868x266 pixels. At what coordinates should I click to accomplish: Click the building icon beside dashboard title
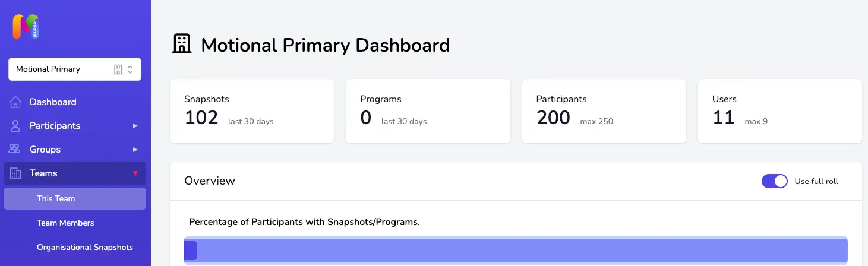(182, 44)
